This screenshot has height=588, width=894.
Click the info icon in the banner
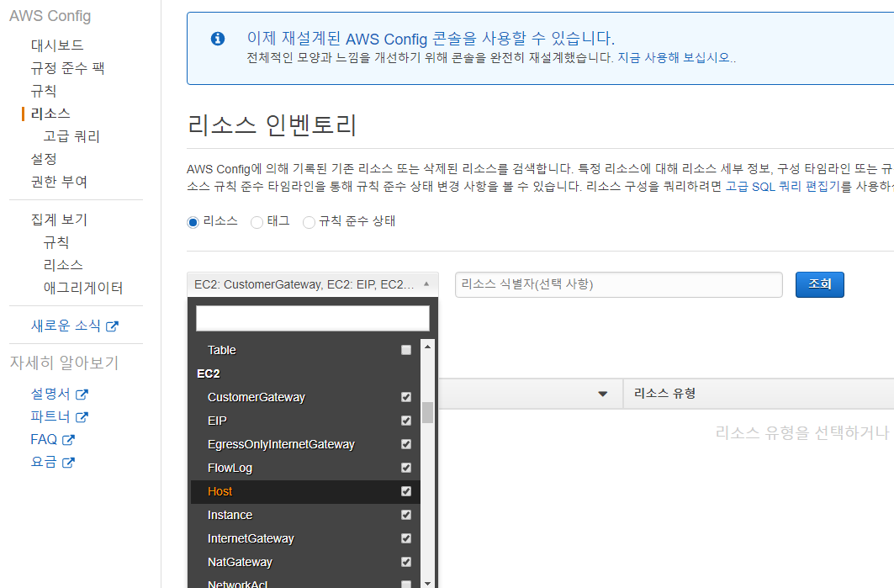click(218, 39)
